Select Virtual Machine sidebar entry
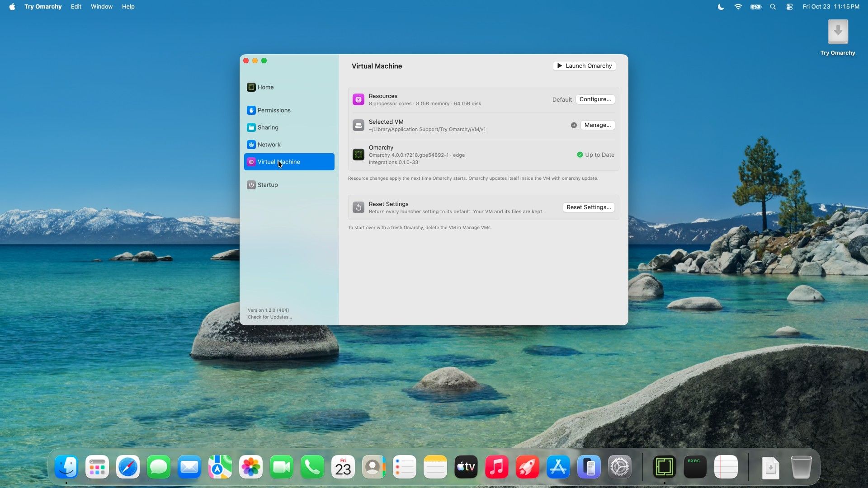Screen dimensions: 868x488 coord(289,162)
